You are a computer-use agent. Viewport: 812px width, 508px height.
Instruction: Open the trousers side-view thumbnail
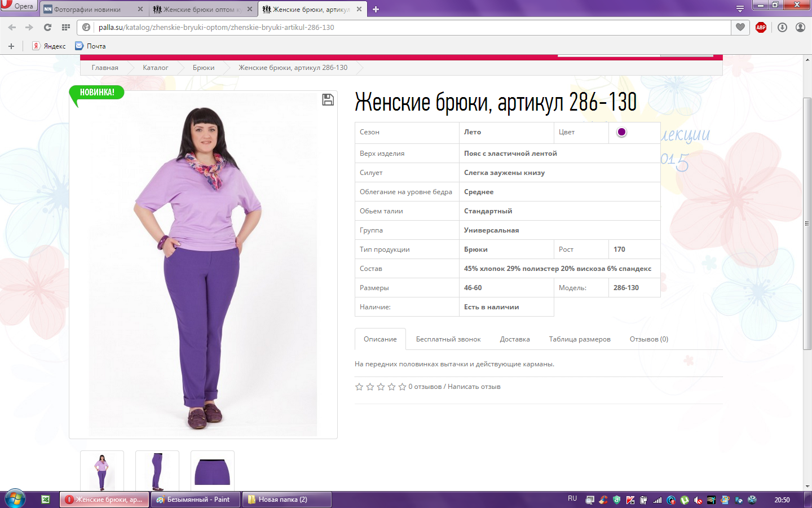click(x=157, y=471)
